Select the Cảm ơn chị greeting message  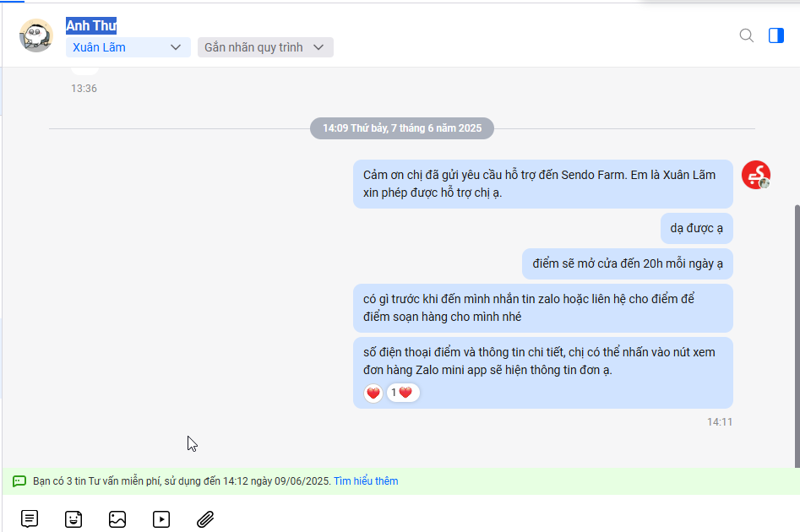coord(543,183)
